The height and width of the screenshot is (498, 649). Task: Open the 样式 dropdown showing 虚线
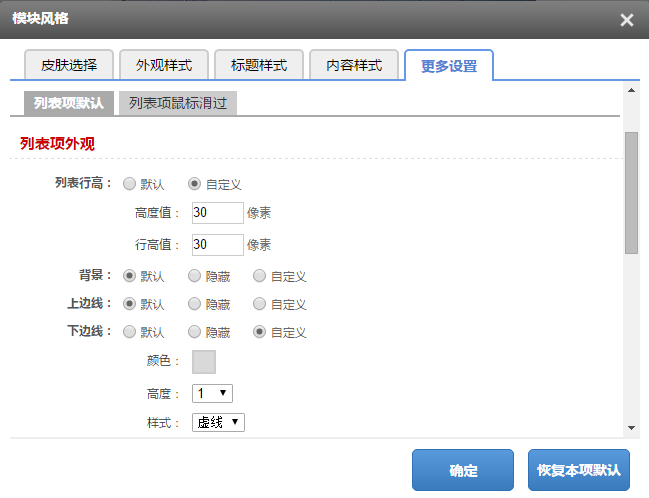pos(218,423)
